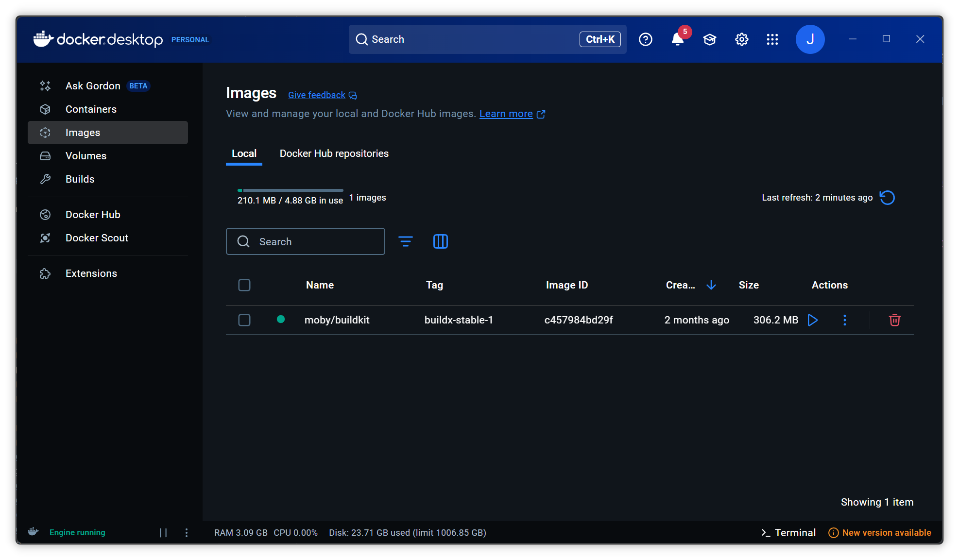Click the images Search field
This screenshot has height=560, width=959.
[x=306, y=241]
